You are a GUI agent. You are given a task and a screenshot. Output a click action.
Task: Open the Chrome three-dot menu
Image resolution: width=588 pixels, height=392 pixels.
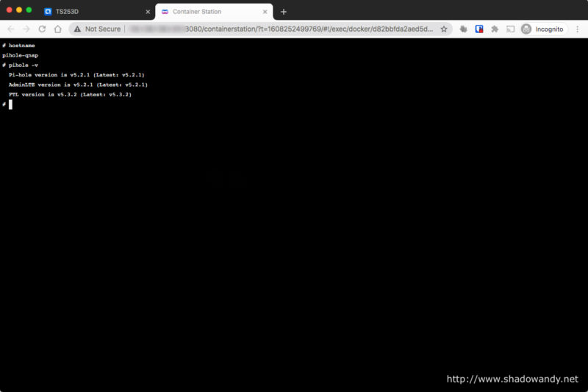578,29
